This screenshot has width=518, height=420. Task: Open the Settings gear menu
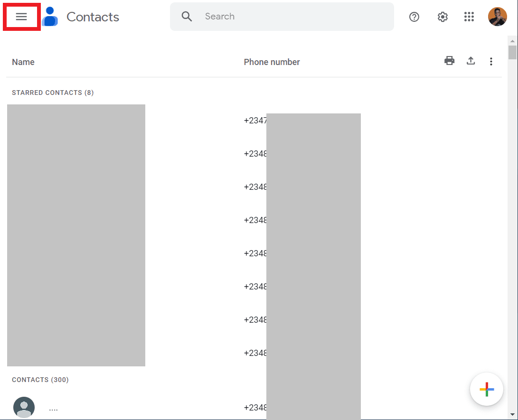(443, 17)
